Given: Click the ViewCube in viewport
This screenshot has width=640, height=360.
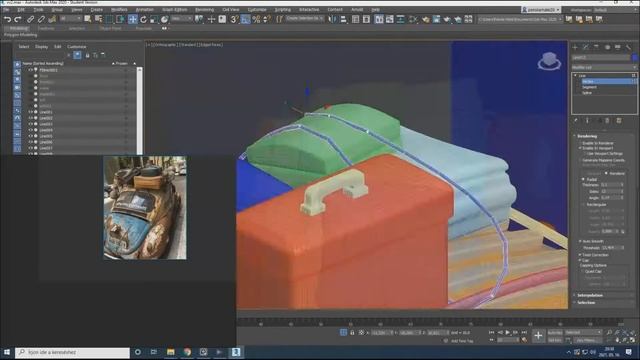Looking at the screenshot, I should coord(549,61).
